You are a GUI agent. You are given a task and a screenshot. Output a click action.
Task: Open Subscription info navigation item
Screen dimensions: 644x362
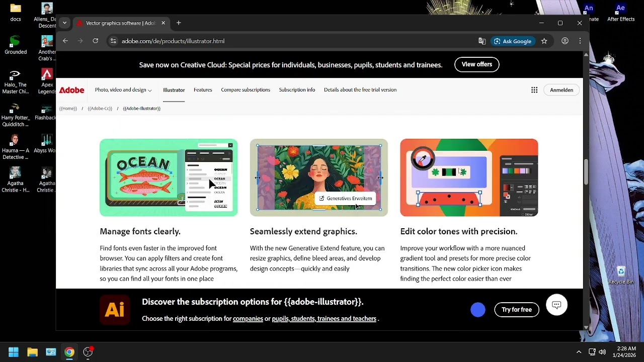pos(297,90)
